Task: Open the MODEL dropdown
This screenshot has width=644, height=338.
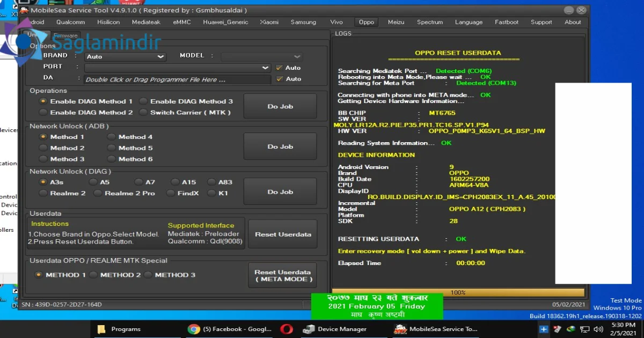Action: (x=262, y=56)
